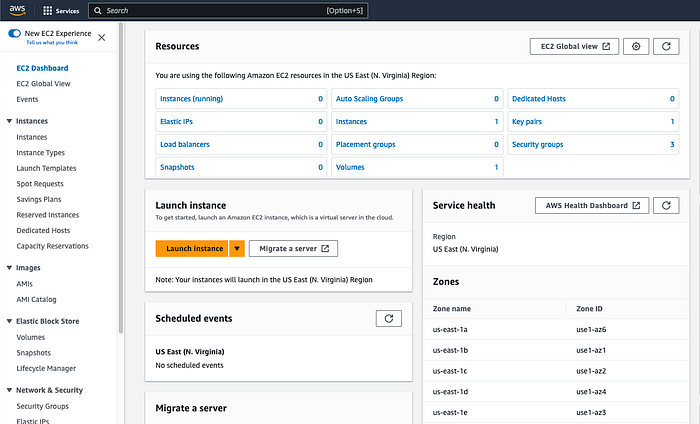Open Savings Plans in the sidebar
The width and height of the screenshot is (700, 424).
click(x=39, y=200)
